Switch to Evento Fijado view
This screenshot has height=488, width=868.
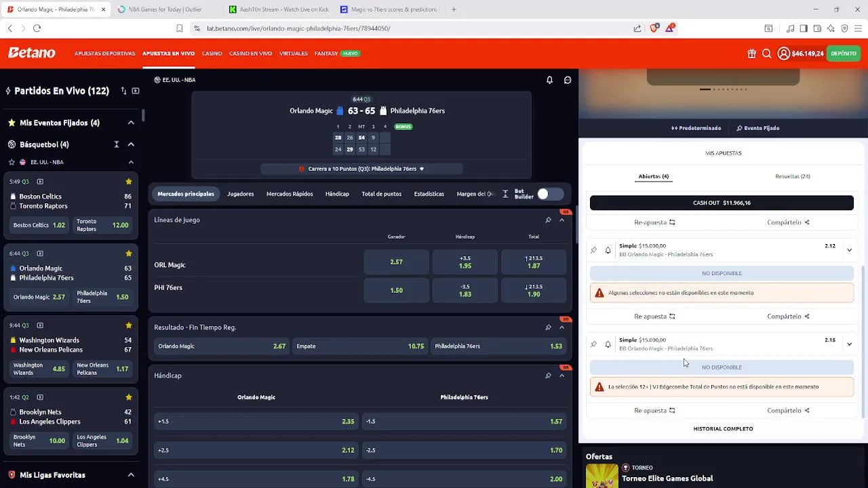click(x=757, y=128)
